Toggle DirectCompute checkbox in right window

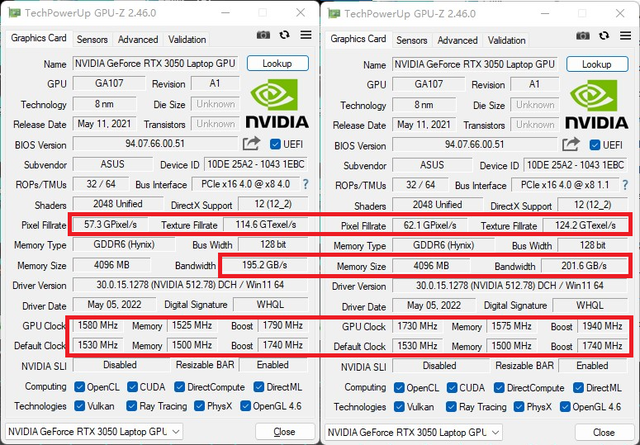point(499,387)
